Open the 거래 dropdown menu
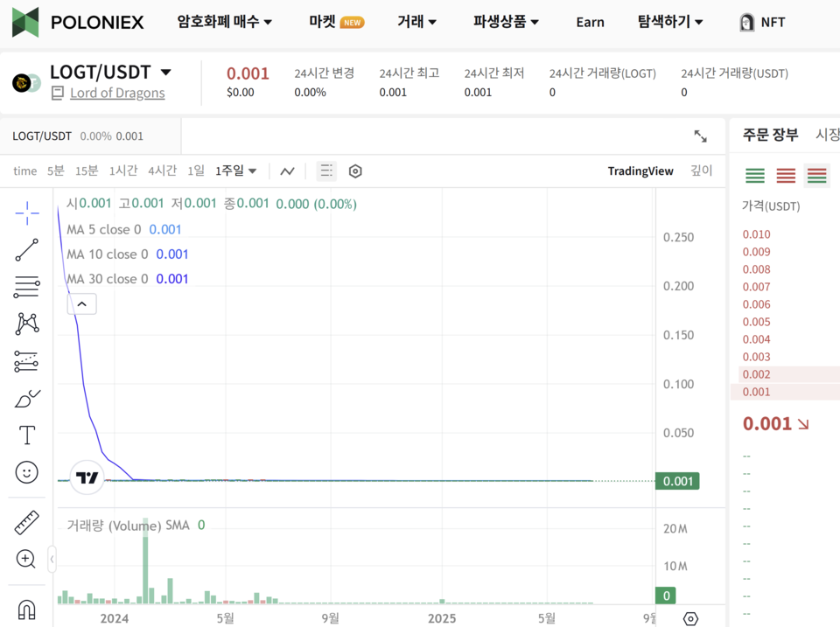 click(x=416, y=22)
